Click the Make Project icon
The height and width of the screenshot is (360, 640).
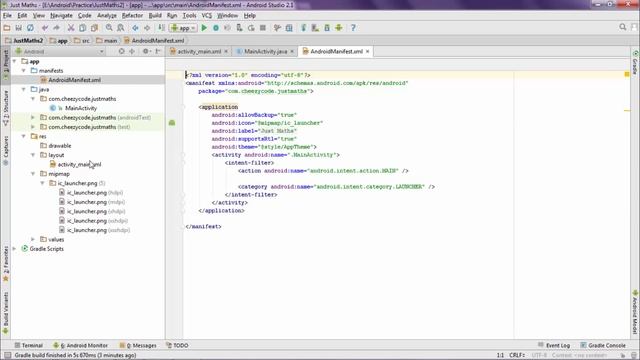click(x=162, y=28)
